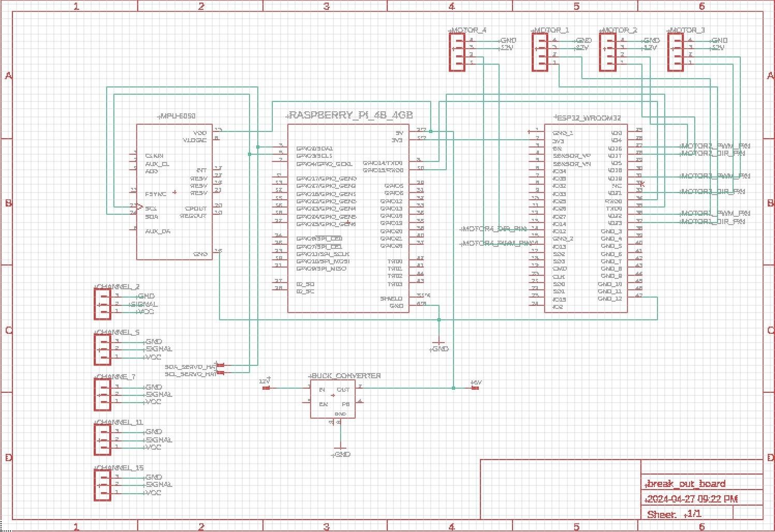Click the GND symbol under the Raspberry Pi
The image size is (775, 532).
(438, 346)
